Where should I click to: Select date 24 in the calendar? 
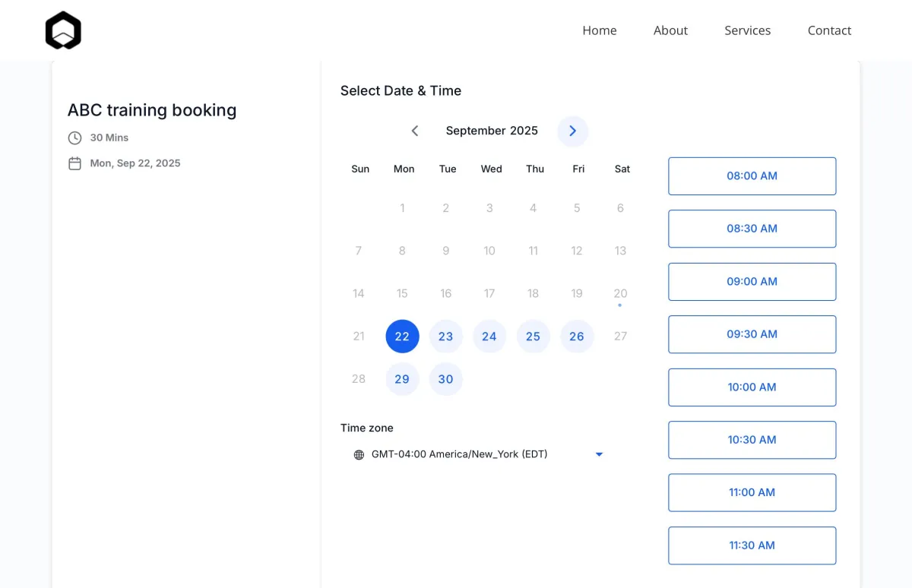point(489,336)
